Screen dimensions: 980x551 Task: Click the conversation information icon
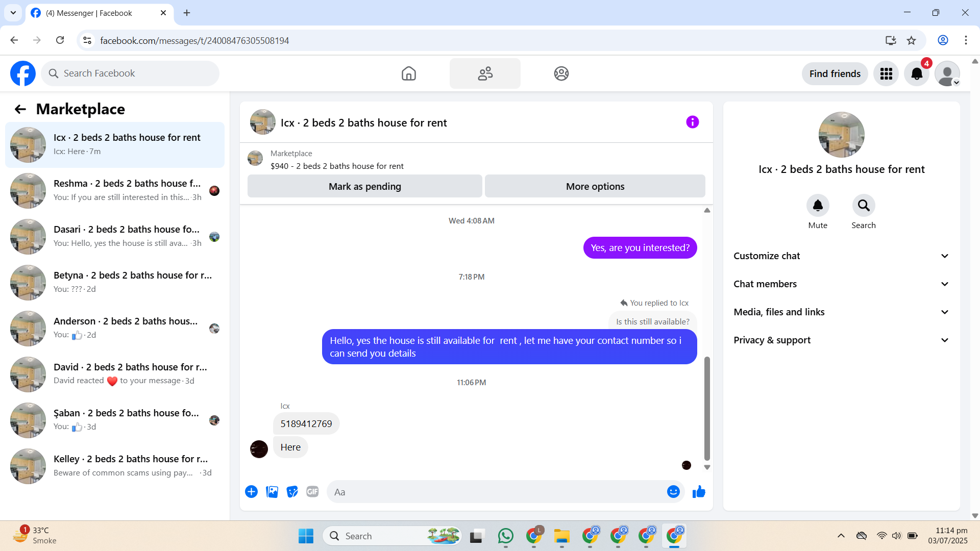pyautogui.click(x=692, y=122)
